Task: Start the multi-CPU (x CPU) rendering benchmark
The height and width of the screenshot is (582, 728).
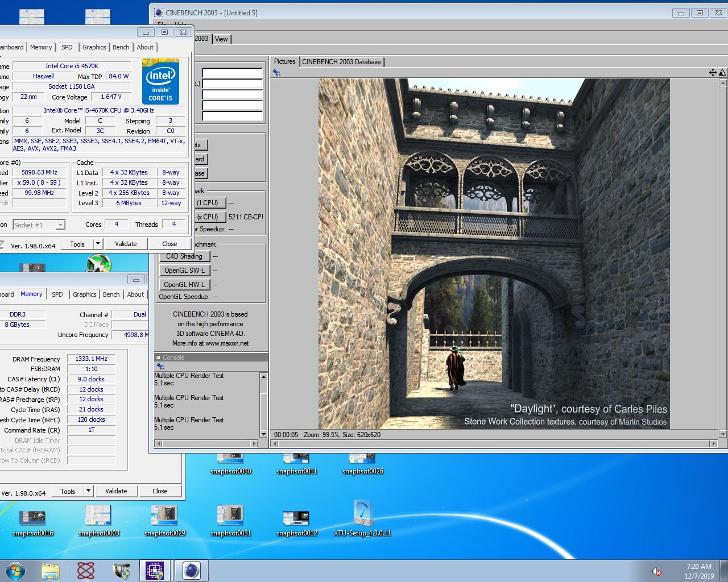Action: 209,217
